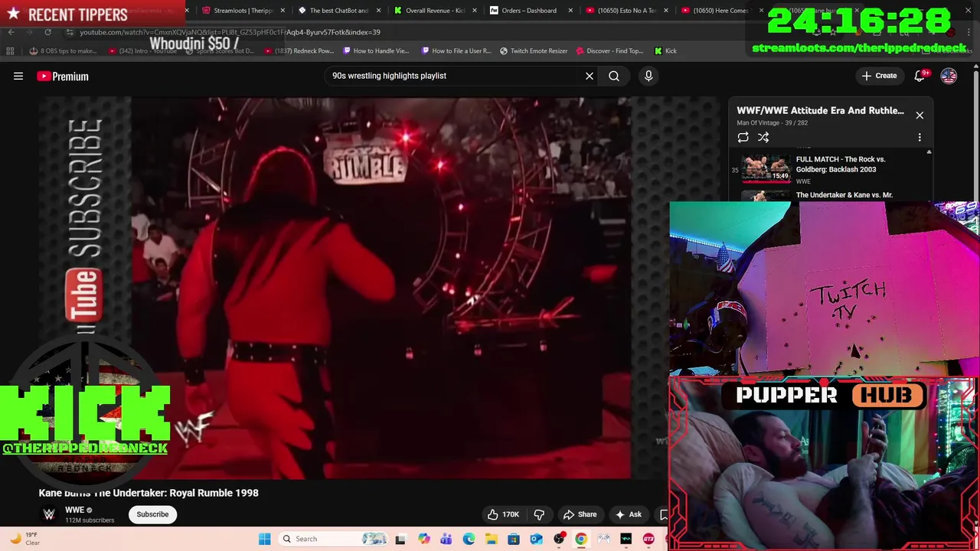Open the WWE channel name link
Viewport: 980px width, 551px height.
[x=74, y=510]
